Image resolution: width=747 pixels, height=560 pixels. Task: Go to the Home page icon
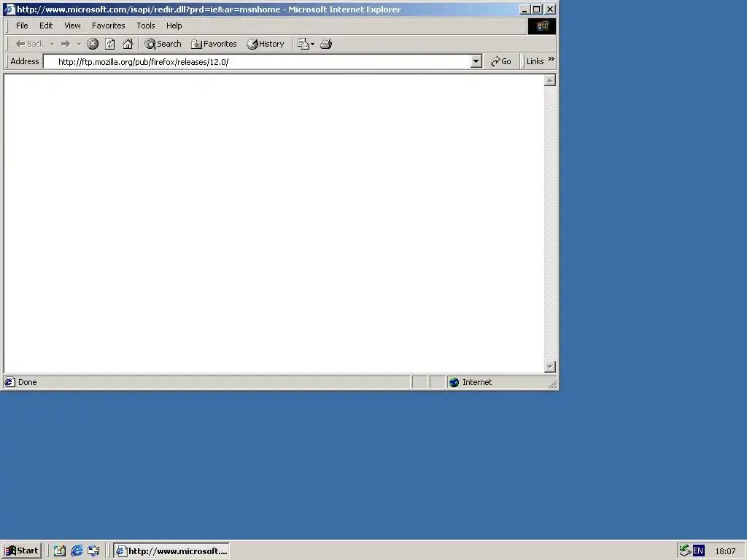pyautogui.click(x=128, y=44)
